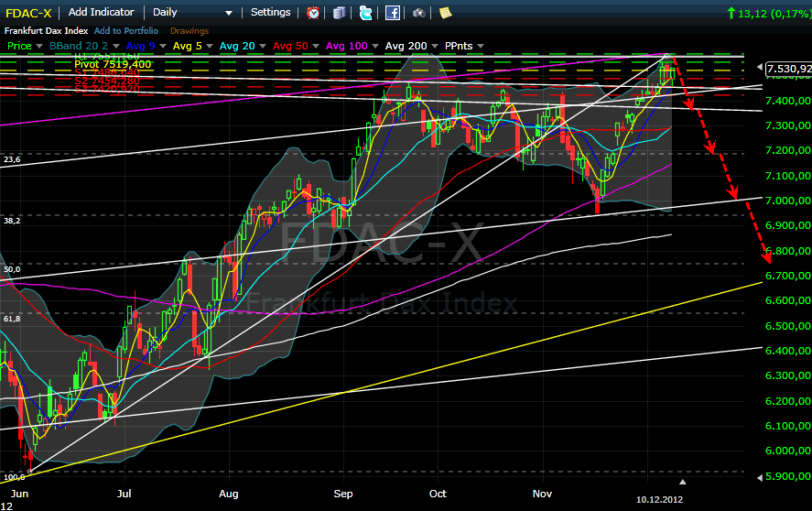Expand the Avg 20 dropdown arrow
This screenshot has height=511, width=812.
pos(263,46)
